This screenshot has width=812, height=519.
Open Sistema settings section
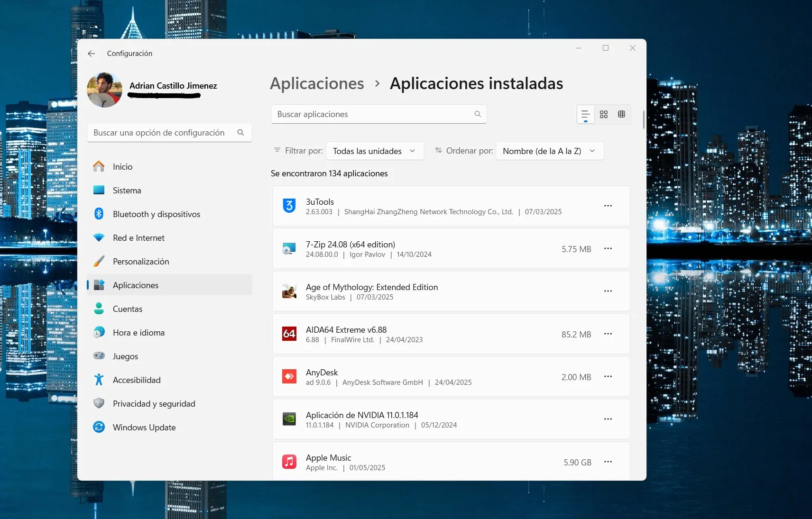point(169,191)
